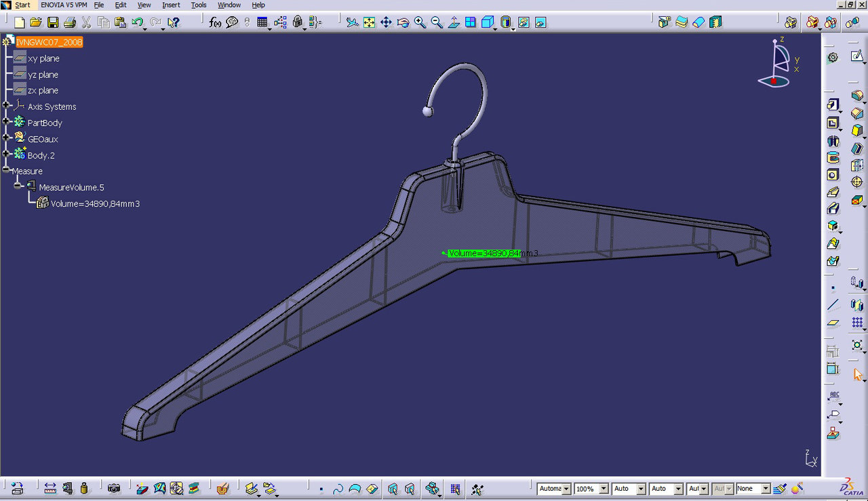This screenshot has height=501, width=868.
Task: Select the yz plane in the tree
Action: click(x=43, y=75)
